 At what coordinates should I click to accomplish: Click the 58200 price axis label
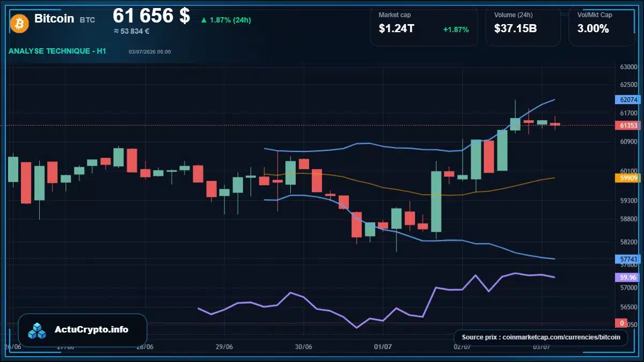point(628,242)
